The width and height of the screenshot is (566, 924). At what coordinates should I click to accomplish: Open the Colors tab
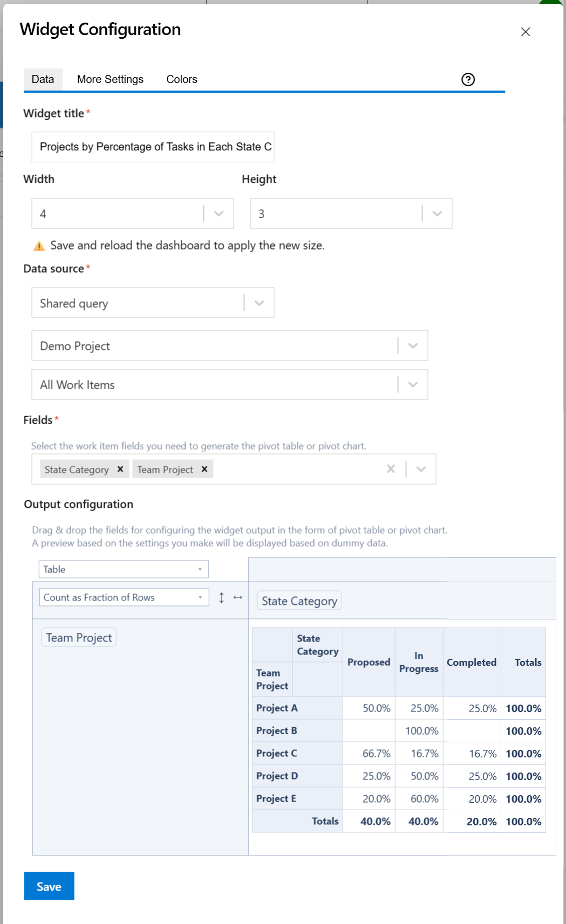(x=182, y=79)
